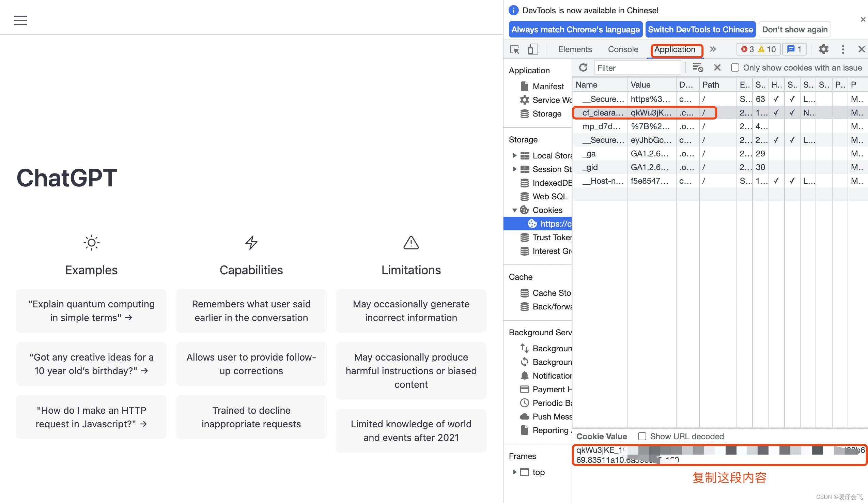This screenshot has width=868, height=503.
Task: Click Switch DevTools to Chinese button
Action: coord(700,30)
